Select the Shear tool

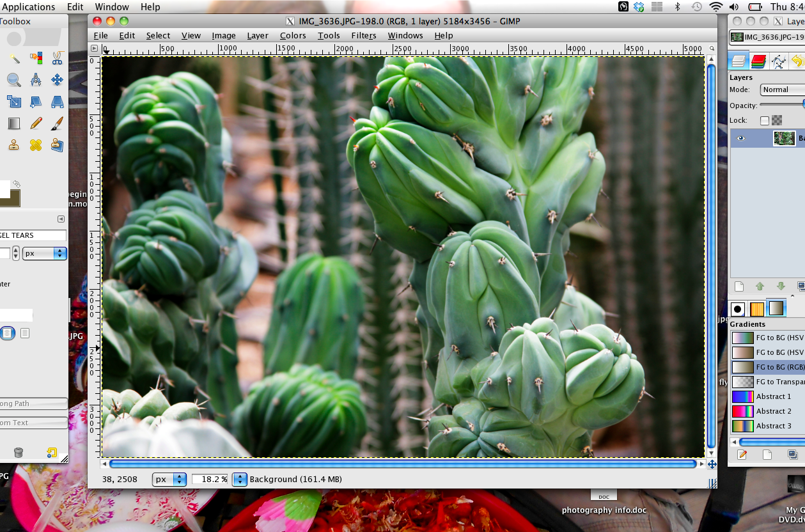(36, 102)
